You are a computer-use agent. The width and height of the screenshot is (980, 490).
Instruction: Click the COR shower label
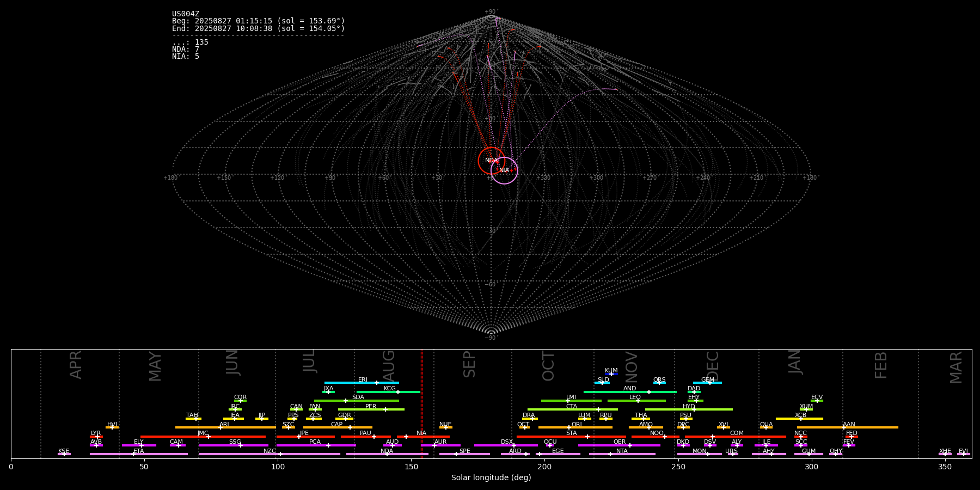(x=241, y=397)
